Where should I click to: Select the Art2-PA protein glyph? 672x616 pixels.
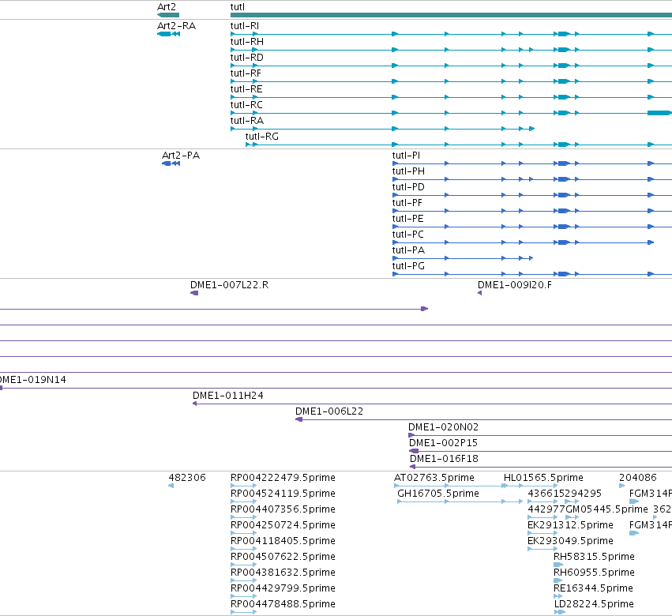tap(171, 163)
